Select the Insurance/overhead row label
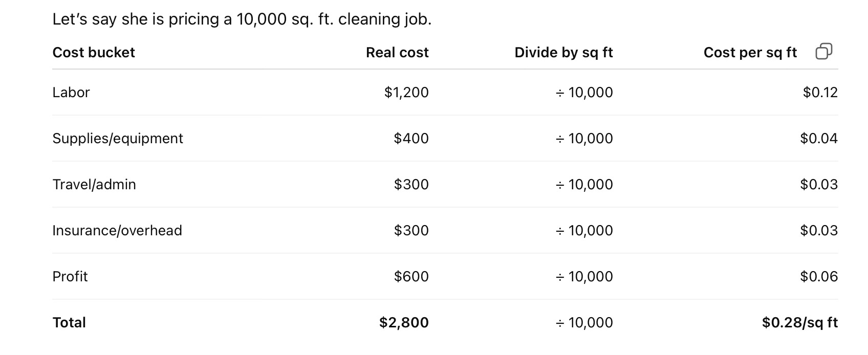The width and height of the screenshot is (868, 355). (117, 230)
